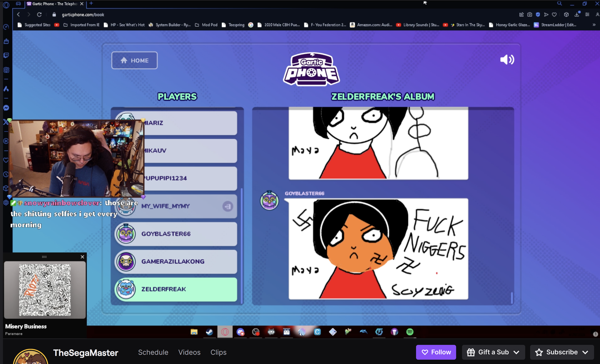The image size is (600, 364).
Task: Close the Misery Business music popup
Action: 82,257
